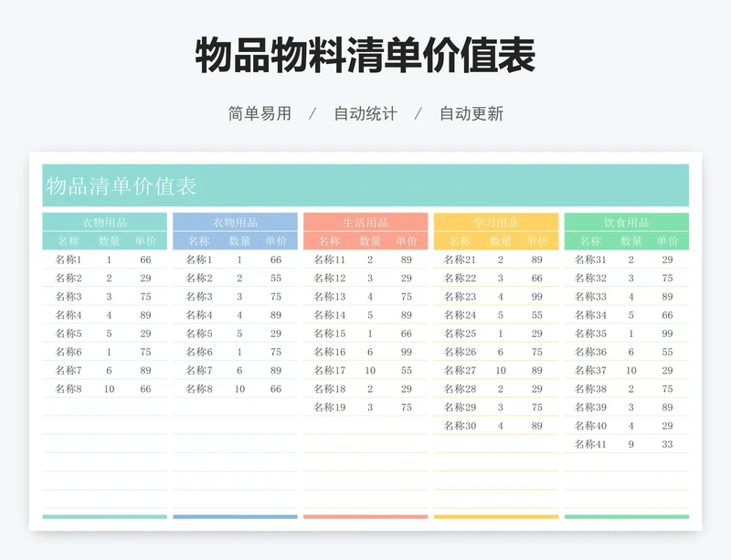Click the quantity 10 in row 名称17
This screenshot has width=731, height=560.
click(x=370, y=370)
